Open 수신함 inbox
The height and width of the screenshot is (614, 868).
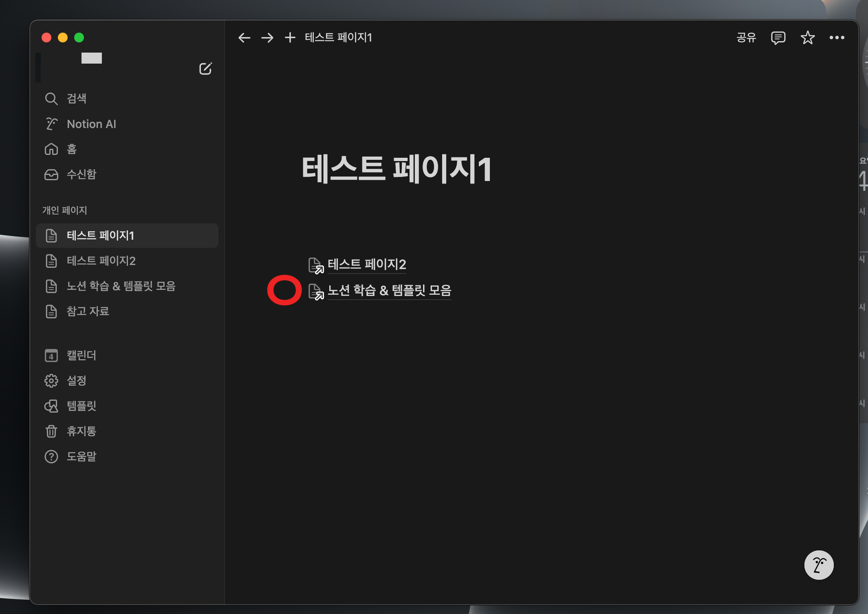81,174
